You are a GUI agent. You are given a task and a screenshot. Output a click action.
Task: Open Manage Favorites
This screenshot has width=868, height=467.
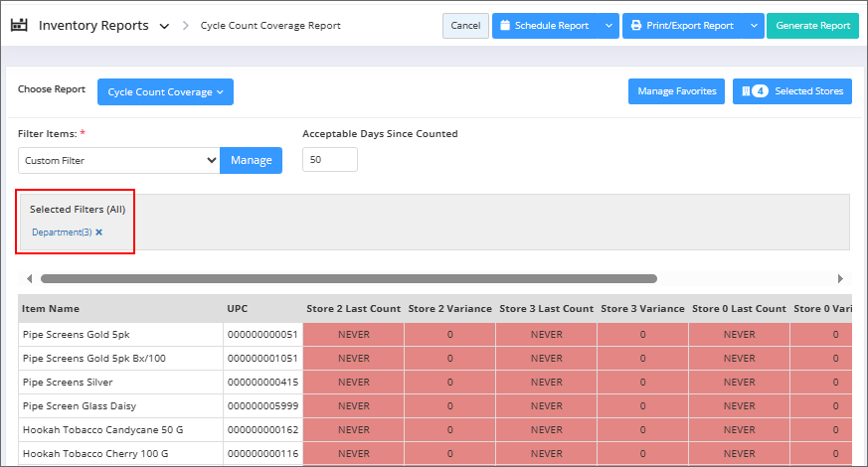point(676,91)
